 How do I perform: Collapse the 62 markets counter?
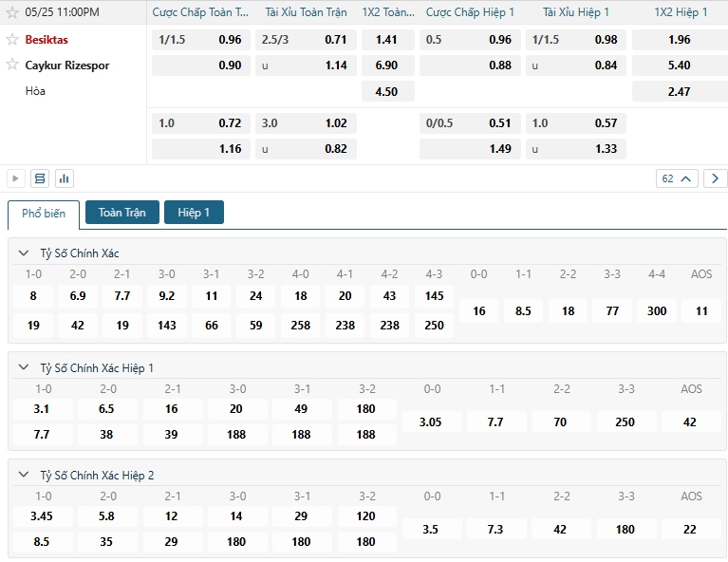pyautogui.click(x=677, y=178)
